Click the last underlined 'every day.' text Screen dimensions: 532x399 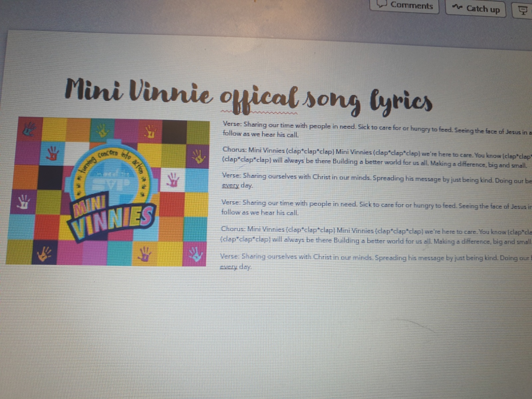[236, 267]
